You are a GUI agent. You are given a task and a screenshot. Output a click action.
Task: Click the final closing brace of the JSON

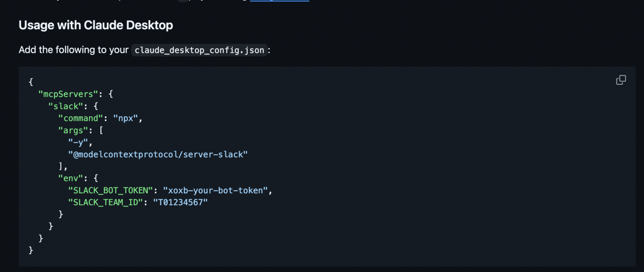pyautogui.click(x=31, y=250)
